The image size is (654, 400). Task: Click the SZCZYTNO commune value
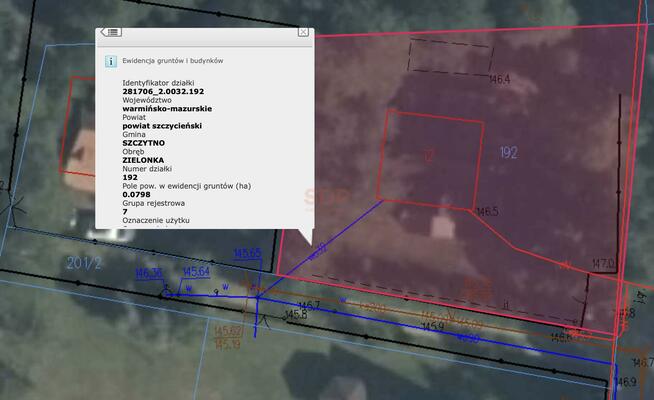[143, 143]
